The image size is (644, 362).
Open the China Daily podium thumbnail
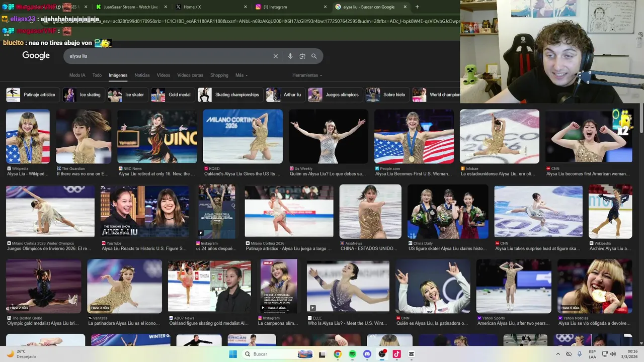pos(448,211)
